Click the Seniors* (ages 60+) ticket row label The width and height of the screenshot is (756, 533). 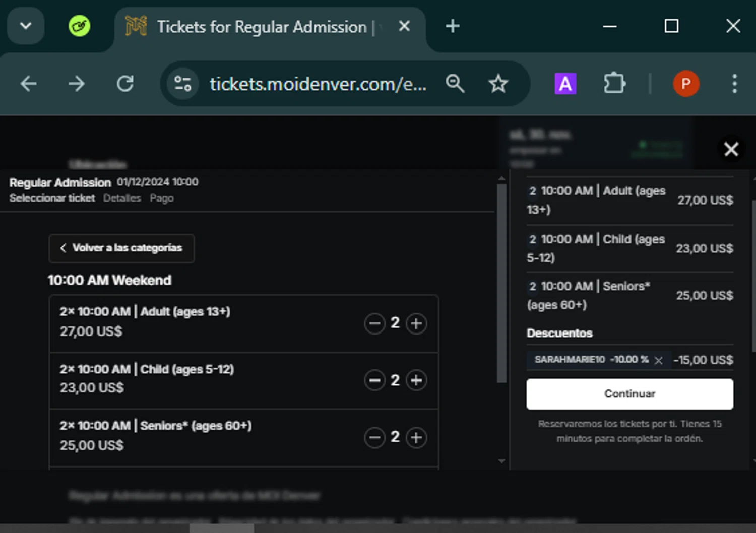point(156,426)
